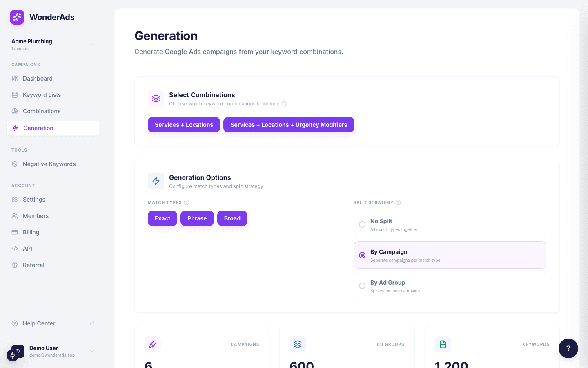Click the WonderAds purple logo icon
The image size is (588, 368).
click(x=17, y=17)
